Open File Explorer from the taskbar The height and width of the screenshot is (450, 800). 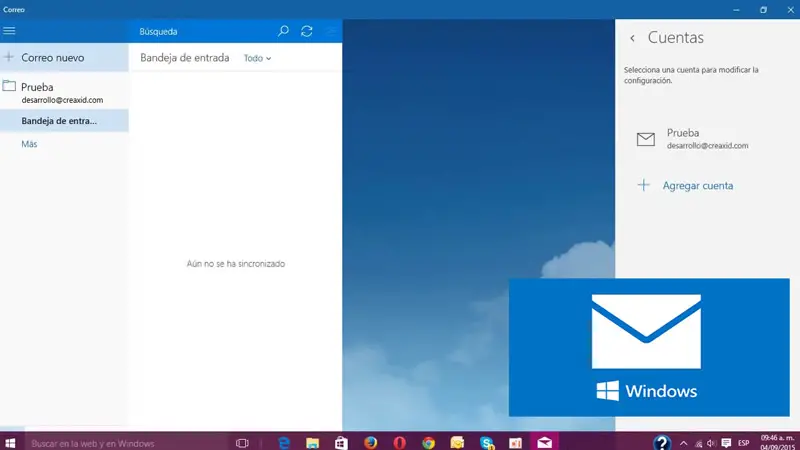tap(312, 443)
